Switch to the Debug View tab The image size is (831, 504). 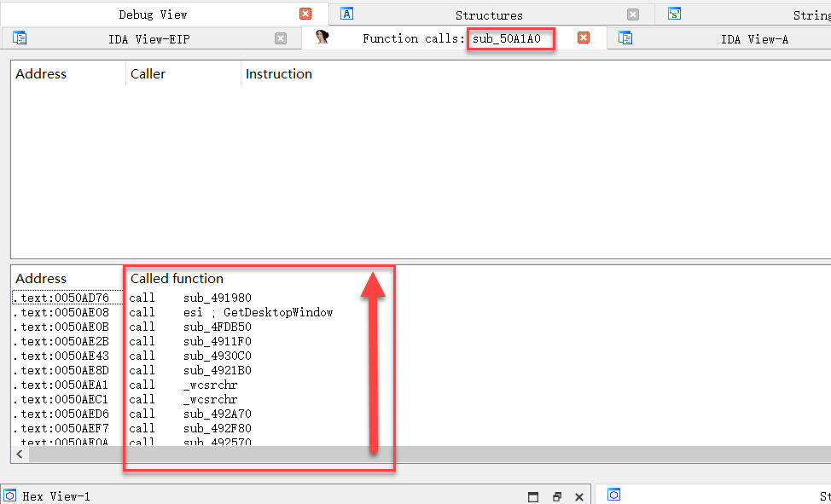[153, 14]
